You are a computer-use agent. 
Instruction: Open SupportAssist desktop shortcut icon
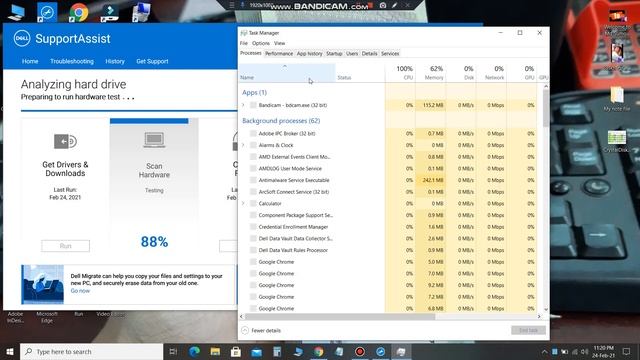[x=47, y=12]
